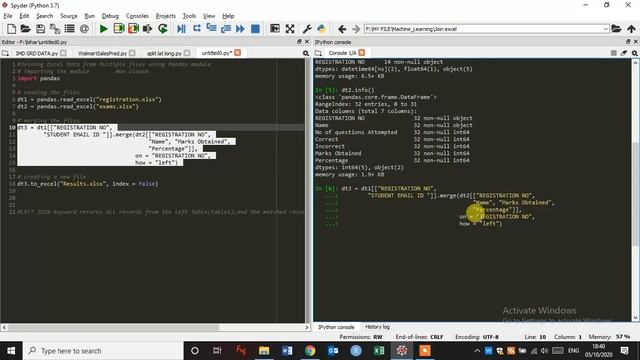640x360 pixels.
Task: Run the current cell
Action: tap(118, 29)
